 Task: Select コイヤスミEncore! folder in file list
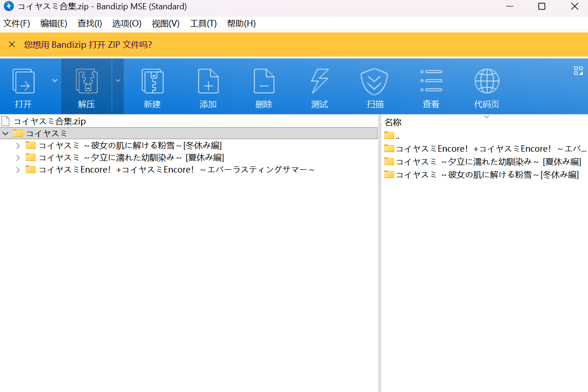[x=485, y=149]
